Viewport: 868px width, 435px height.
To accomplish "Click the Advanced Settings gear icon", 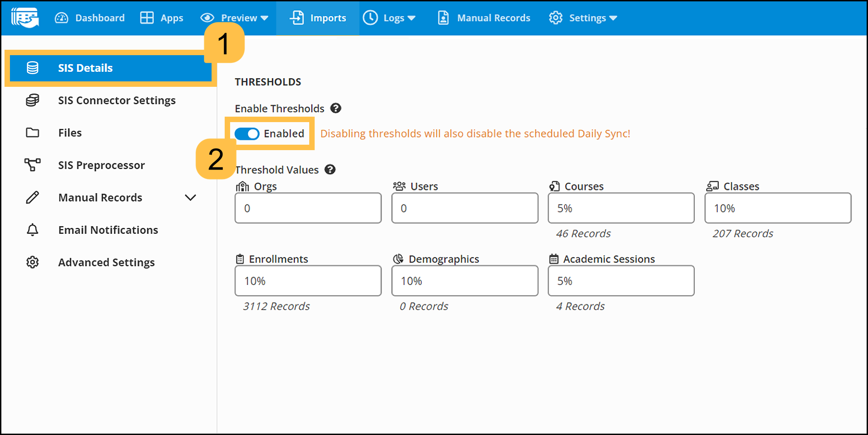I will [33, 262].
